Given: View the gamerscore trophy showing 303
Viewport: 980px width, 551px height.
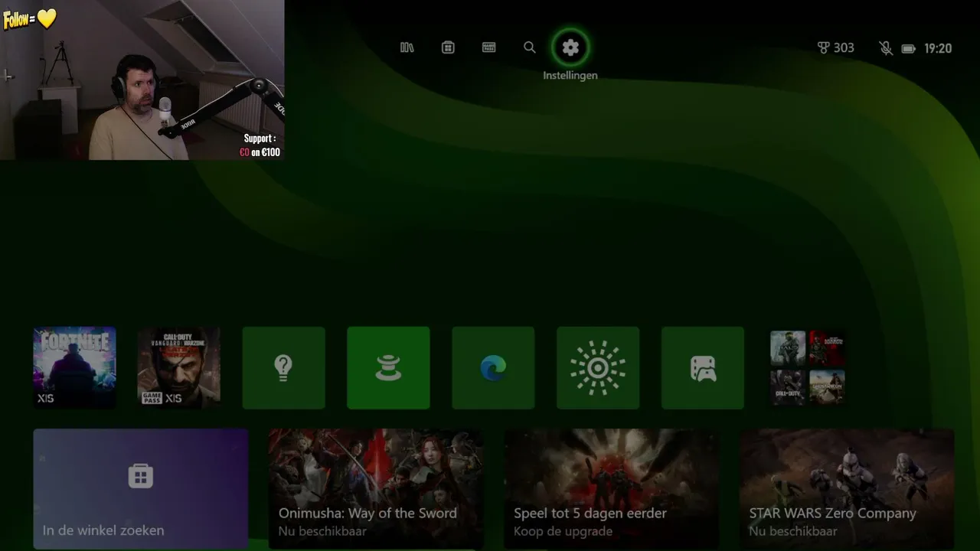Looking at the screenshot, I should click(835, 48).
